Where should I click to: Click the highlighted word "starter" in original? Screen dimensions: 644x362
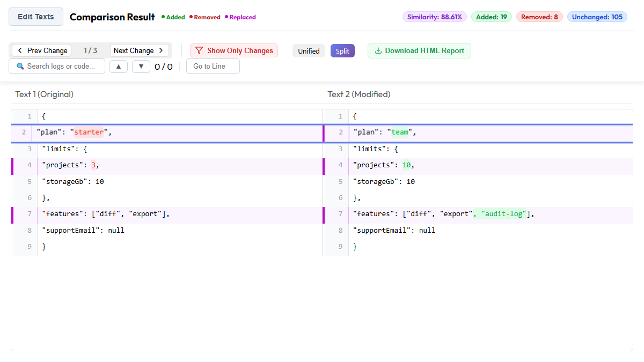89,132
